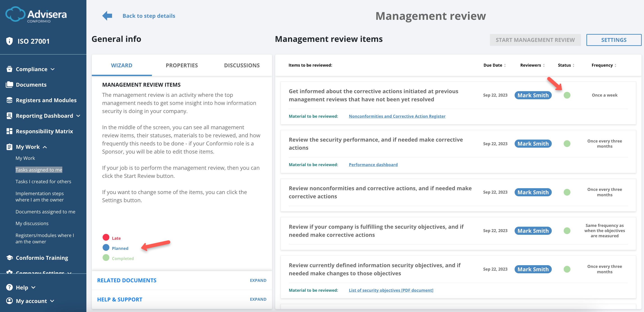Click the ISO 27001 info icon
Screen dimensions: 644x312
coord(9,41)
